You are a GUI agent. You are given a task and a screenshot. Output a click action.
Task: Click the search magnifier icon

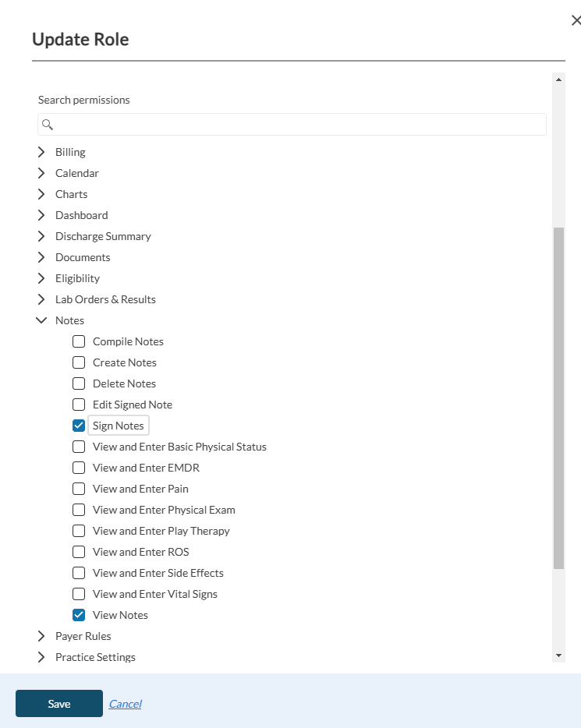(48, 125)
